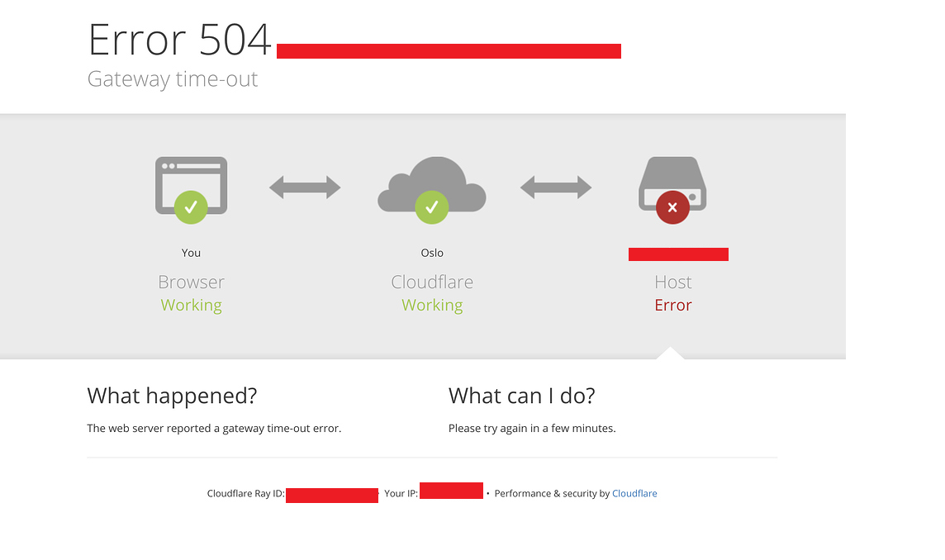The width and height of the screenshot is (945, 560).
Task: Click the "Gateway time-out" subtitle
Action: point(173,79)
